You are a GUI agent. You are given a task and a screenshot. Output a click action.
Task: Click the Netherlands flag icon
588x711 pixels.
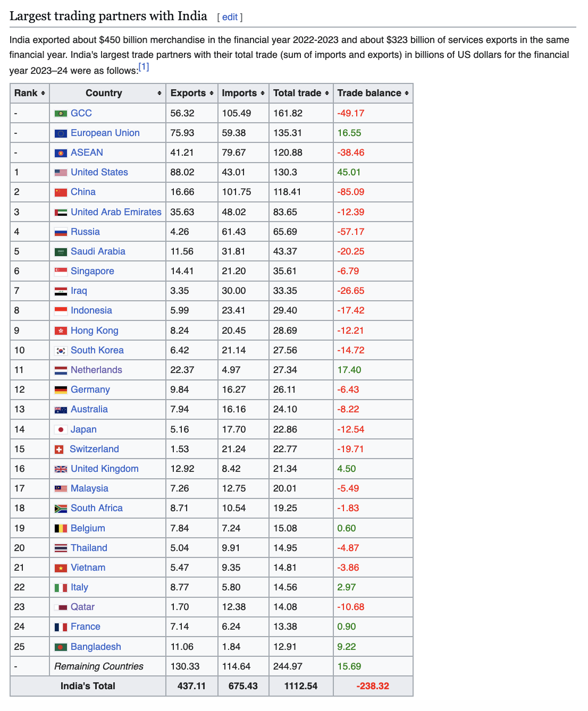click(x=61, y=370)
